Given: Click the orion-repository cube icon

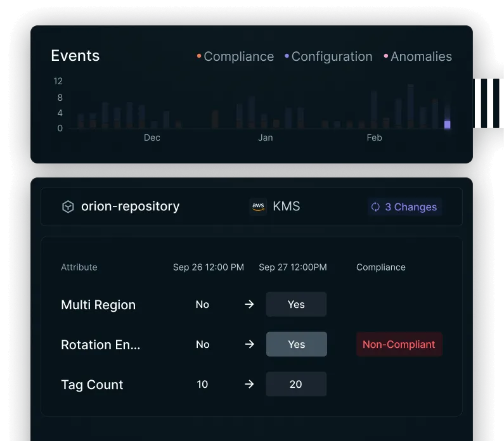Looking at the screenshot, I should pos(68,207).
